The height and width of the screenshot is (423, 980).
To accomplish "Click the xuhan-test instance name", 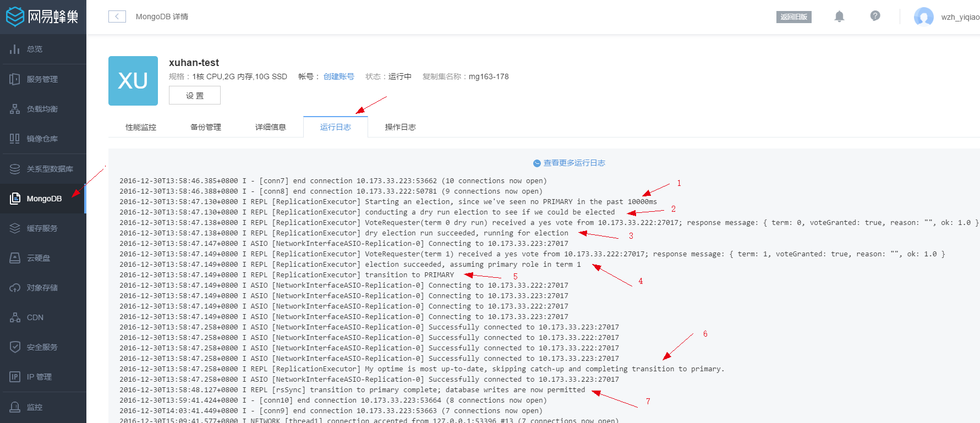I will [x=194, y=63].
